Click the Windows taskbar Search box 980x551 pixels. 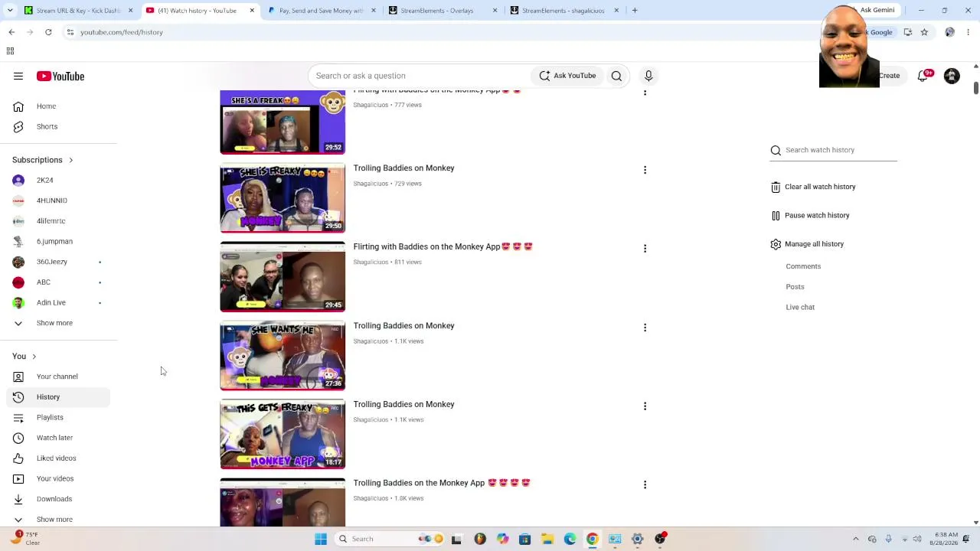(390, 539)
